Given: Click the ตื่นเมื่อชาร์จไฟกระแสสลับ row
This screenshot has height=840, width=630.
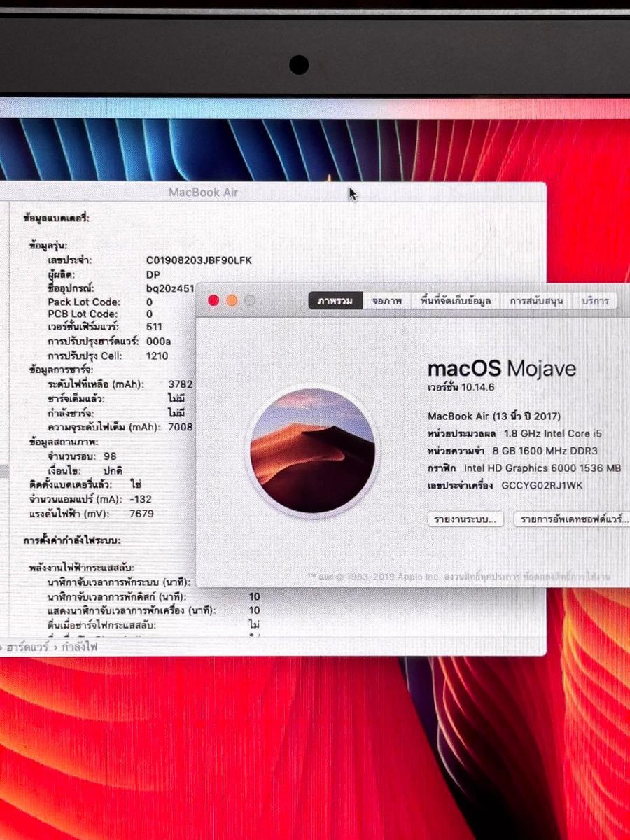Looking at the screenshot, I should pyautogui.click(x=154, y=624).
